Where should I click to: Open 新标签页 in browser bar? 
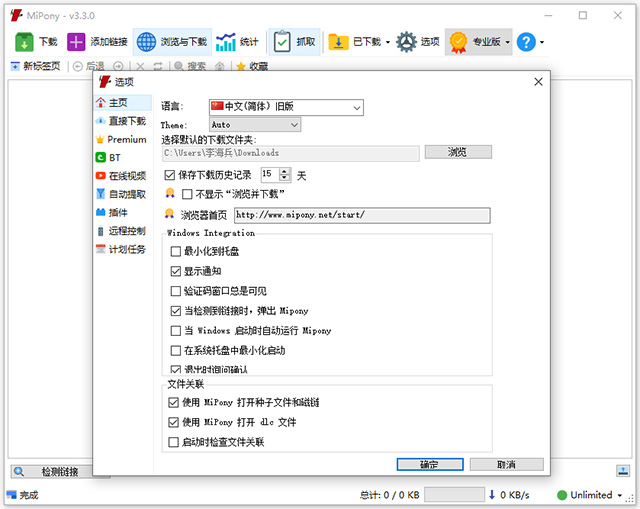pyautogui.click(x=36, y=66)
